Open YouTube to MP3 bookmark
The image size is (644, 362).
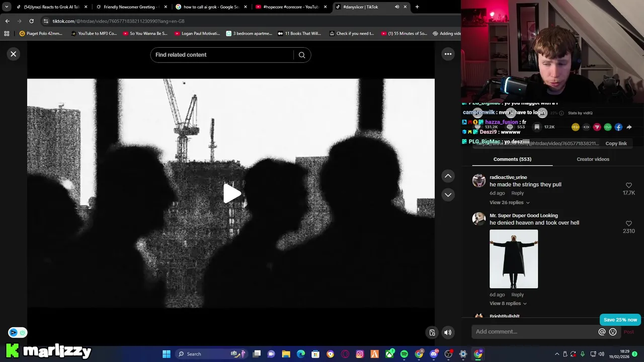[x=94, y=34]
